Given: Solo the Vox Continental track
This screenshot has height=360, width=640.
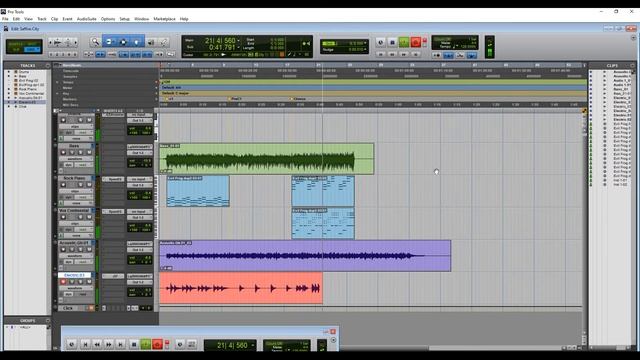Looking at the screenshot, I should coord(80,217).
